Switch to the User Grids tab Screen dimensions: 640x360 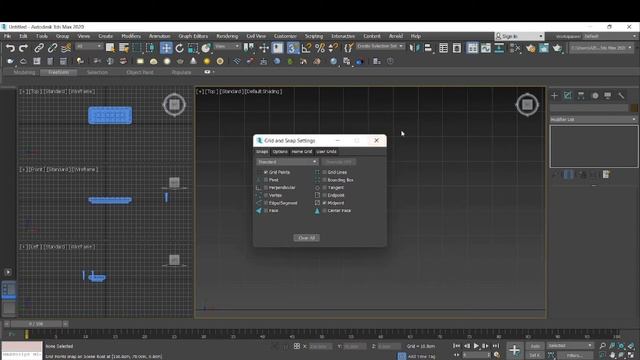[327, 152]
